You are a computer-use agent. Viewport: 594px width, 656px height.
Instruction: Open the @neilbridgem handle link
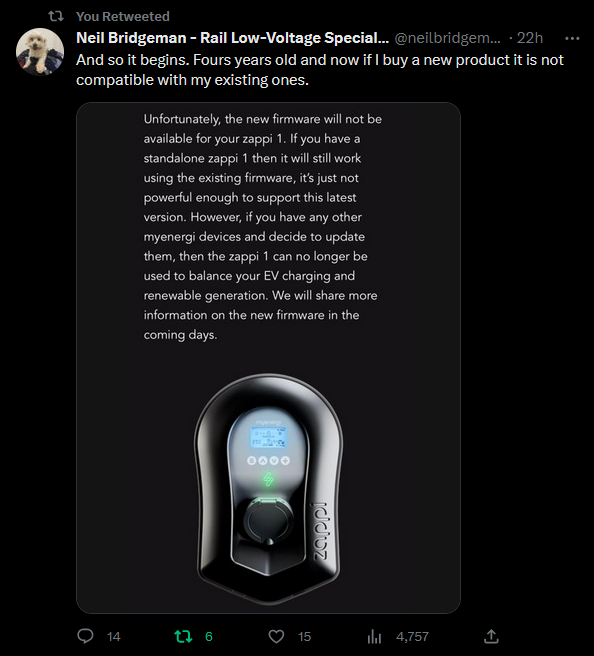[447, 38]
